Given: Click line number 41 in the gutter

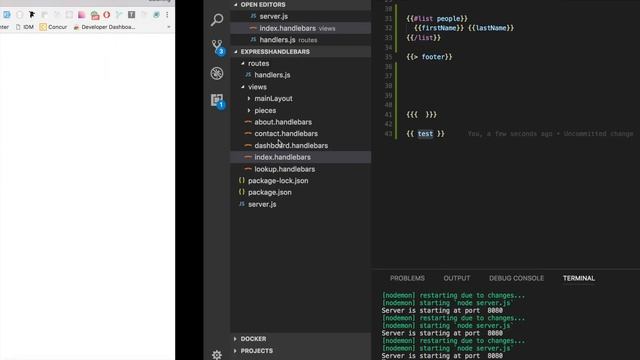Looking at the screenshot, I should coord(388,115).
